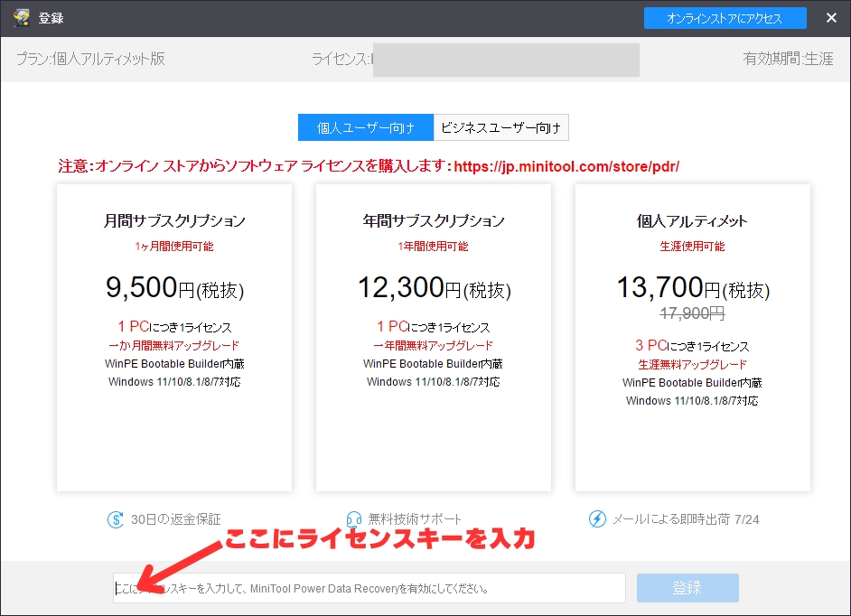Viewport: 851px width, 616px height.
Task: Select the 年間サブスクリプション plan title
Action: [433, 221]
